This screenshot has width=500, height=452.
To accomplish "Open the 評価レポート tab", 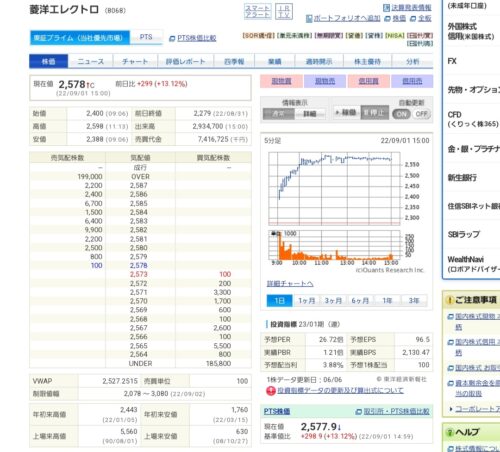I will tap(185, 61).
